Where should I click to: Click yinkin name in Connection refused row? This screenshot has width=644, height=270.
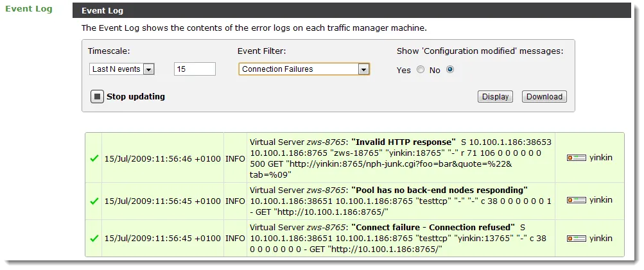[x=601, y=239]
